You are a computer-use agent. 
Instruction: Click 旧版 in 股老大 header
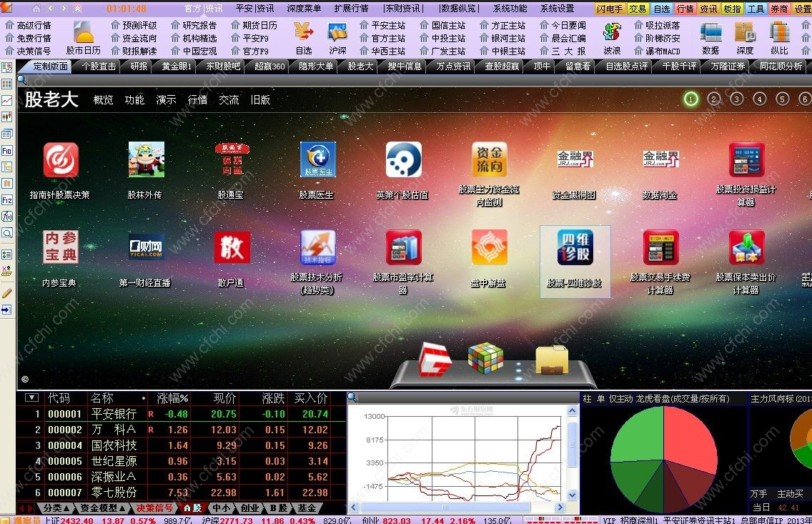(260, 100)
